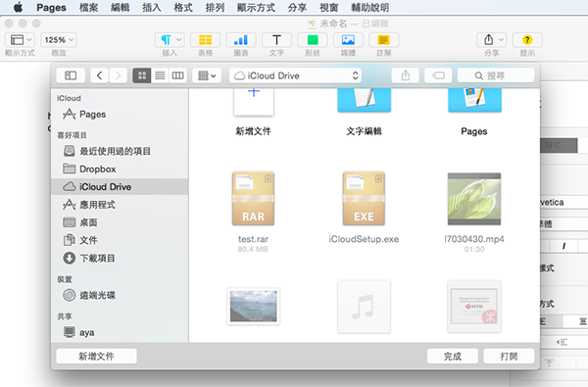Screen dimensions: 588x387
Task: Click the 新增文件 plus icon tile
Action: pos(254,101)
